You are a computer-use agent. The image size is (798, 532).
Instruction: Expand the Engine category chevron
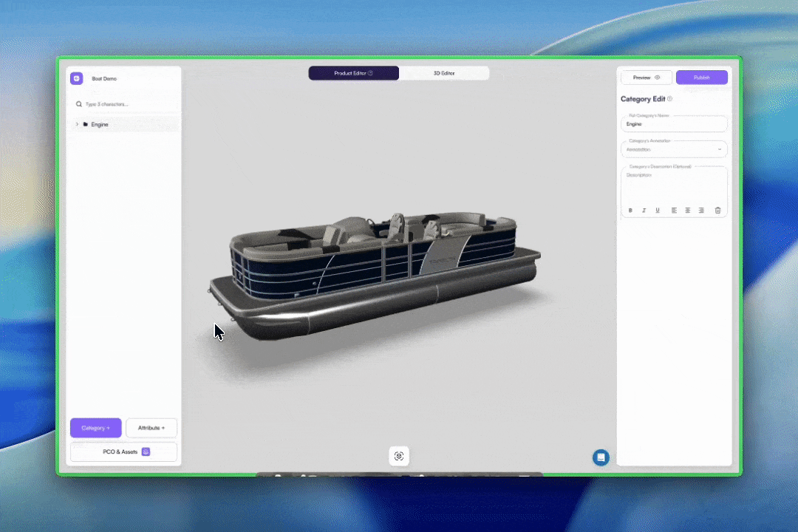pos(77,124)
